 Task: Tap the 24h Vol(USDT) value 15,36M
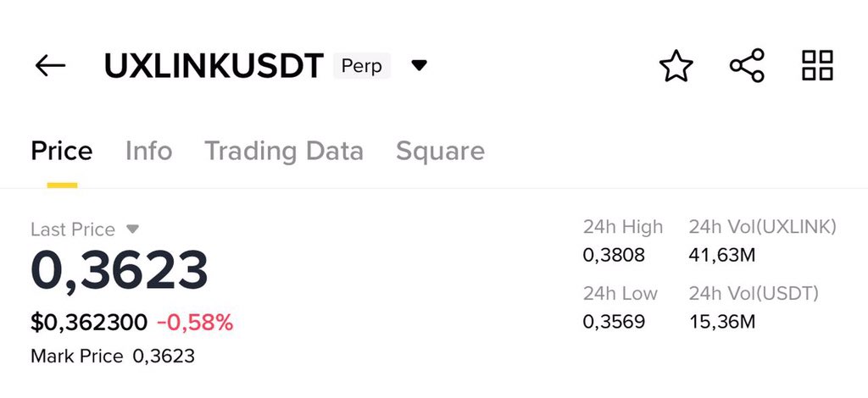[x=722, y=322]
